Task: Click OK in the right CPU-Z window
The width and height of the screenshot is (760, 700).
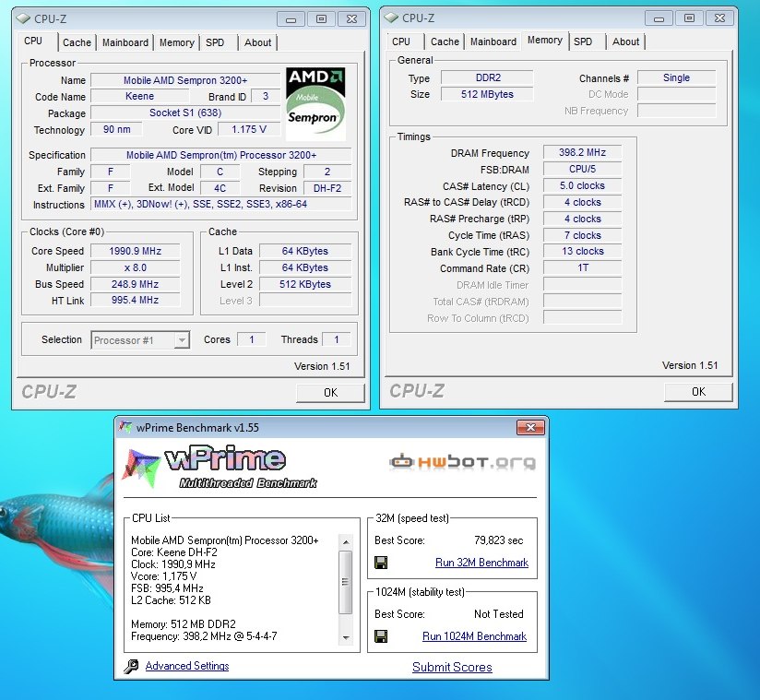Action: point(698,392)
